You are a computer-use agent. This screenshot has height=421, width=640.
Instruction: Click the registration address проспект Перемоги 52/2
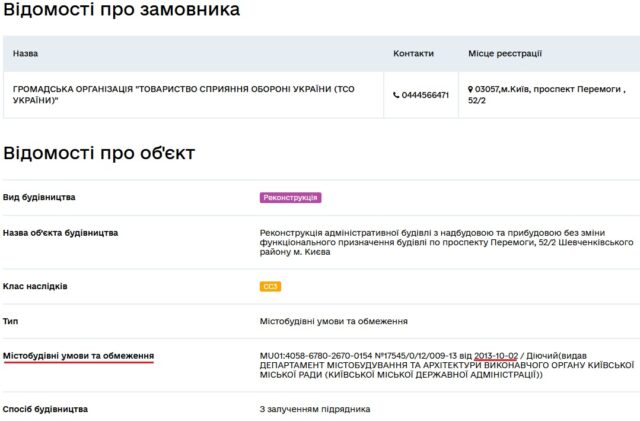click(549, 94)
